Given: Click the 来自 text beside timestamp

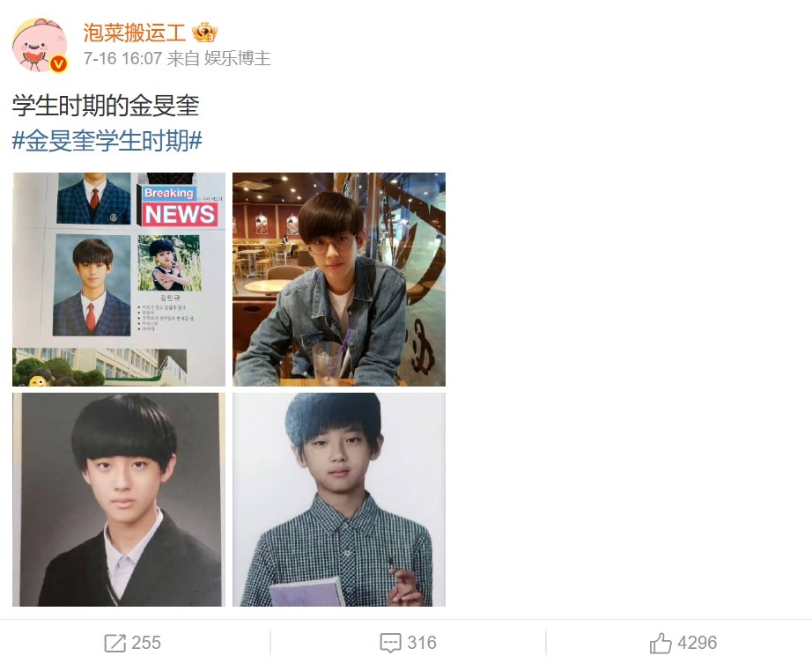Looking at the screenshot, I should [183, 58].
